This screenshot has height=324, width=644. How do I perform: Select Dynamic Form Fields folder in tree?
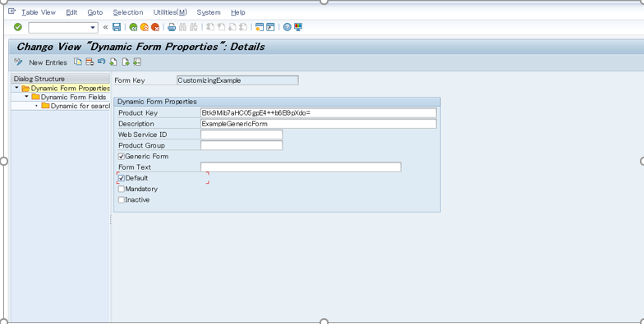pyautogui.click(x=69, y=97)
